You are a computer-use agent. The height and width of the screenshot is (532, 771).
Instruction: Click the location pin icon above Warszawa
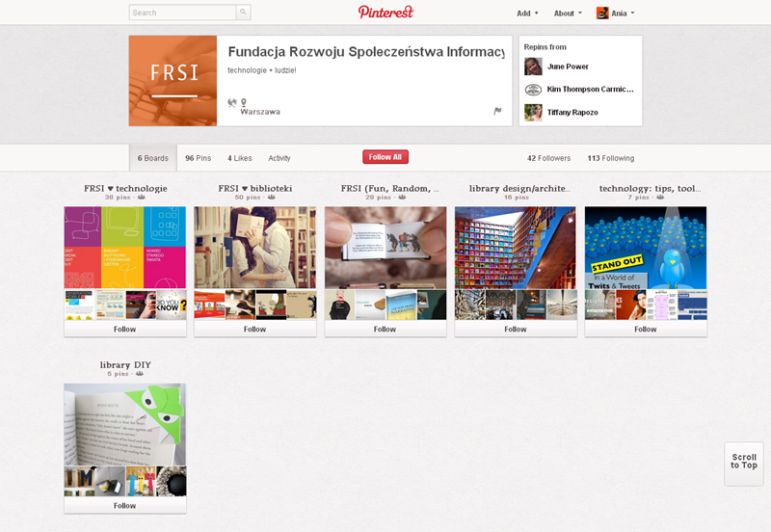[244, 102]
